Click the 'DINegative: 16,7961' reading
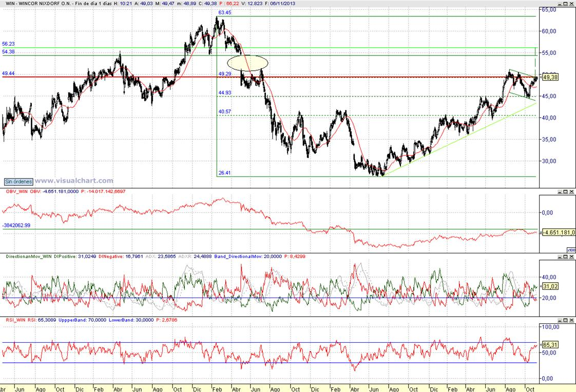This screenshot has width=576, height=392. coord(121,257)
